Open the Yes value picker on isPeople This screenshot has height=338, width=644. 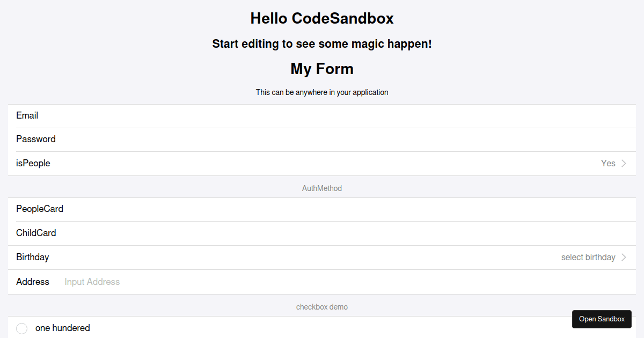point(608,163)
